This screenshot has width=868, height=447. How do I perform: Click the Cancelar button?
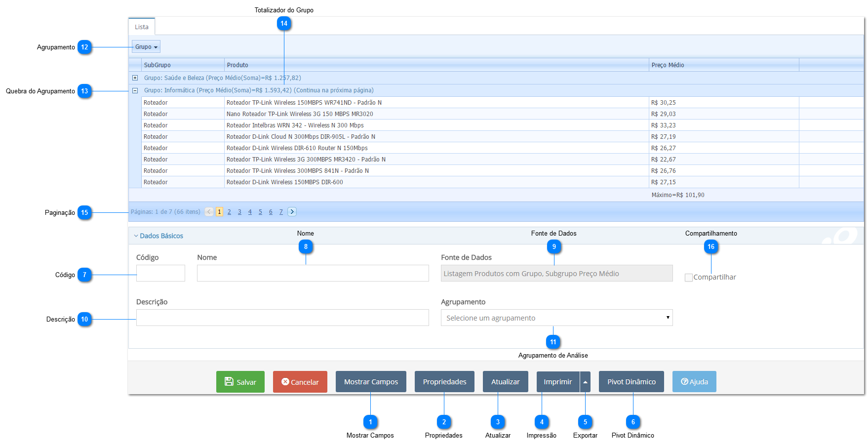(x=300, y=382)
